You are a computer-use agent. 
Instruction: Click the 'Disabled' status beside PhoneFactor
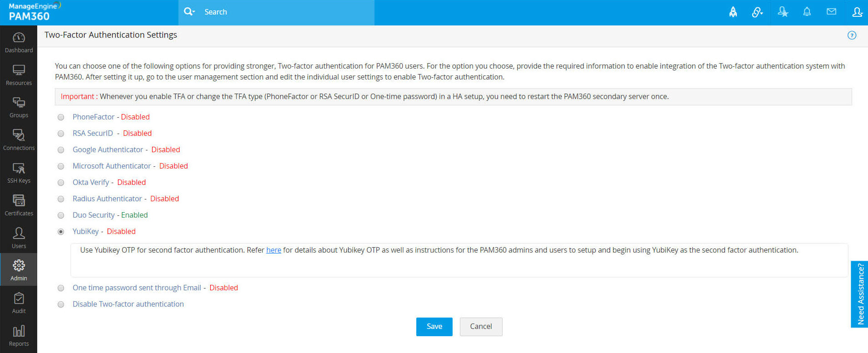tap(135, 117)
